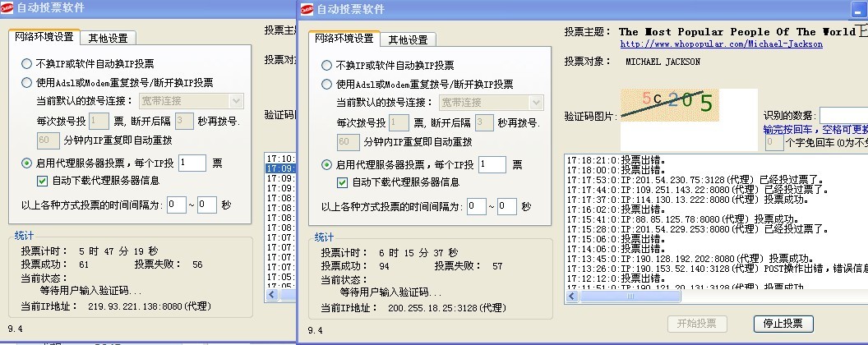Click the 60 分钟 field in left window
Viewport: 868px width, 345px height.
(48, 140)
